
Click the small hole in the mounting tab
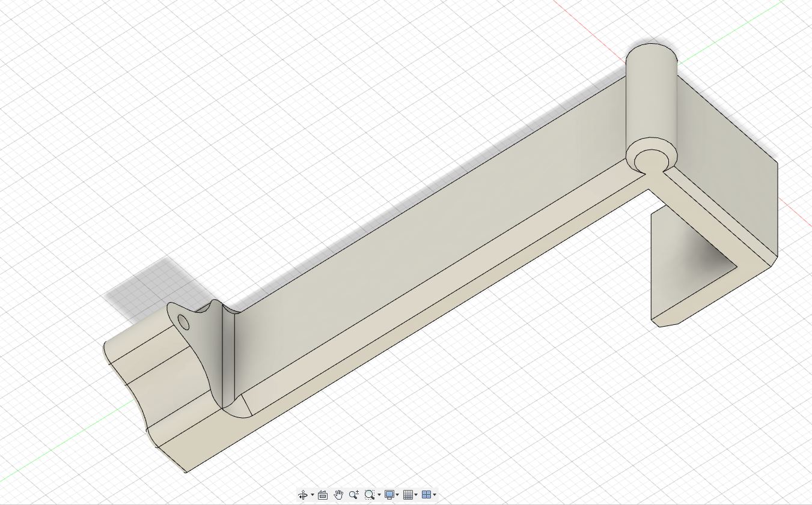pos(183,321)
